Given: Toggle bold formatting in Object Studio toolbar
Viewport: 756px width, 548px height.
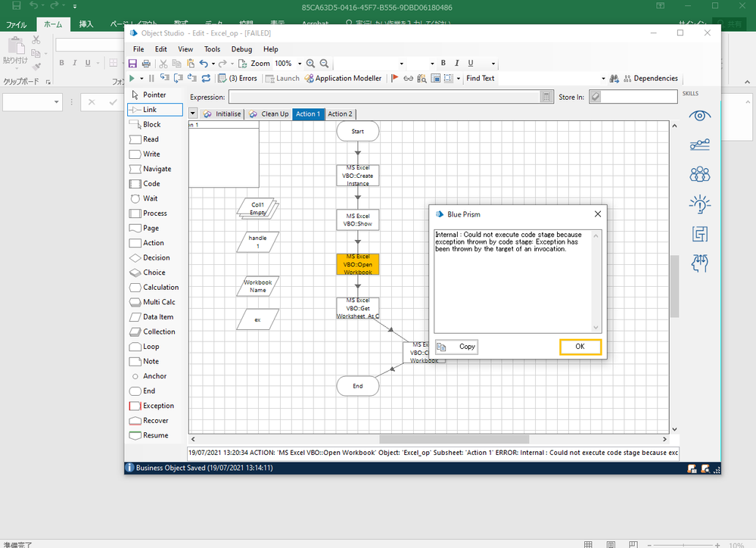Looking at the screenshot, I should (443, 63).
